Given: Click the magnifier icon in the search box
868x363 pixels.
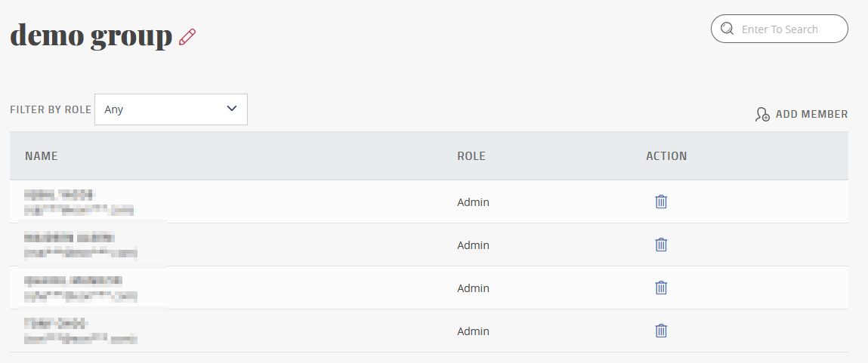Looking at the screenshot, I should (x=727, y=29).
